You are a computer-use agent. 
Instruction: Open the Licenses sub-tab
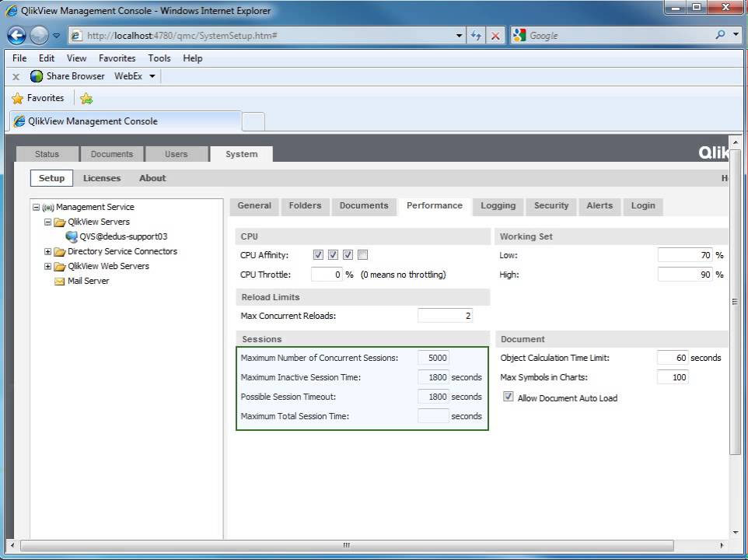point(102,178)
